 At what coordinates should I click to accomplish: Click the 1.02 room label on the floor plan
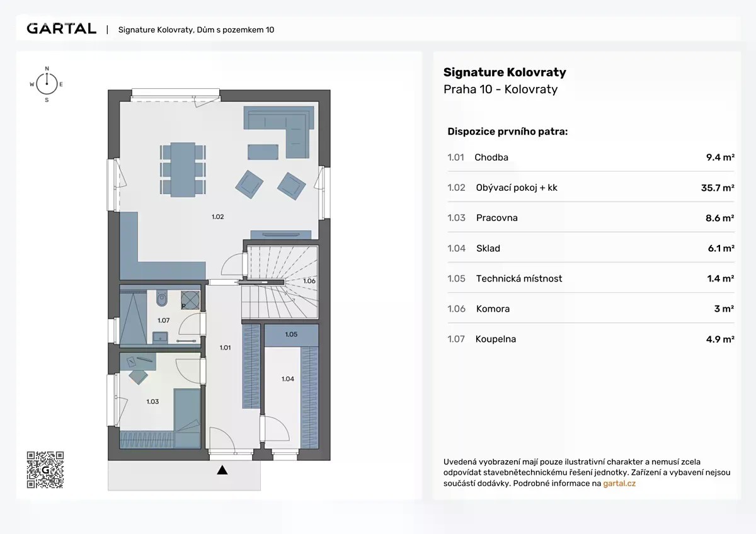217,217
